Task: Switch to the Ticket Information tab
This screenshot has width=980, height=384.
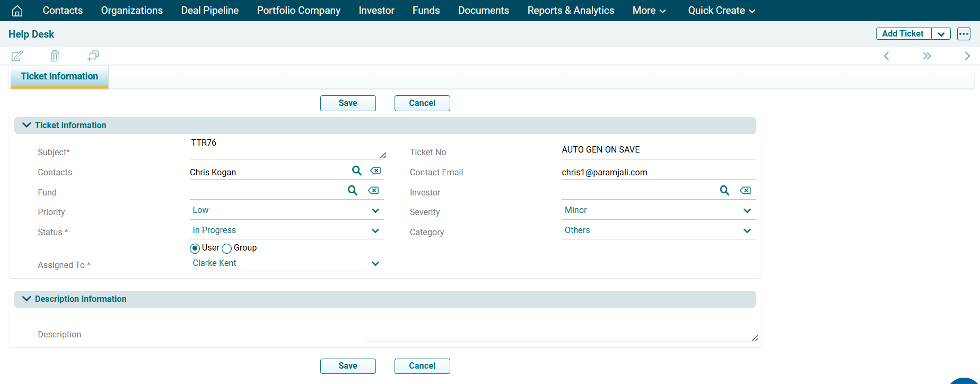Action: [59, 76]
